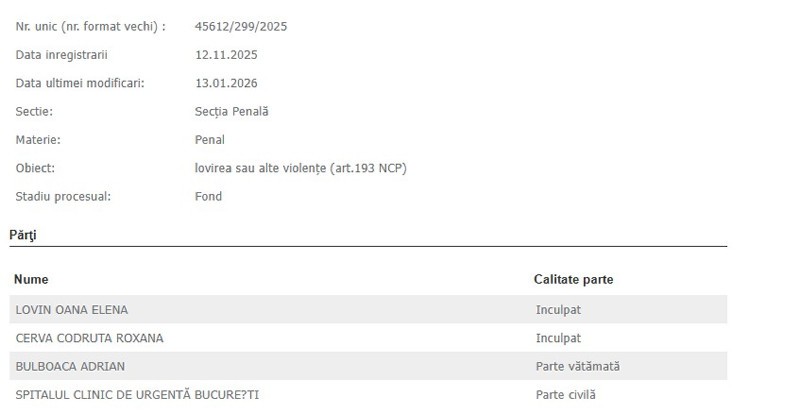Select the Penal value next to Materie

210,140
